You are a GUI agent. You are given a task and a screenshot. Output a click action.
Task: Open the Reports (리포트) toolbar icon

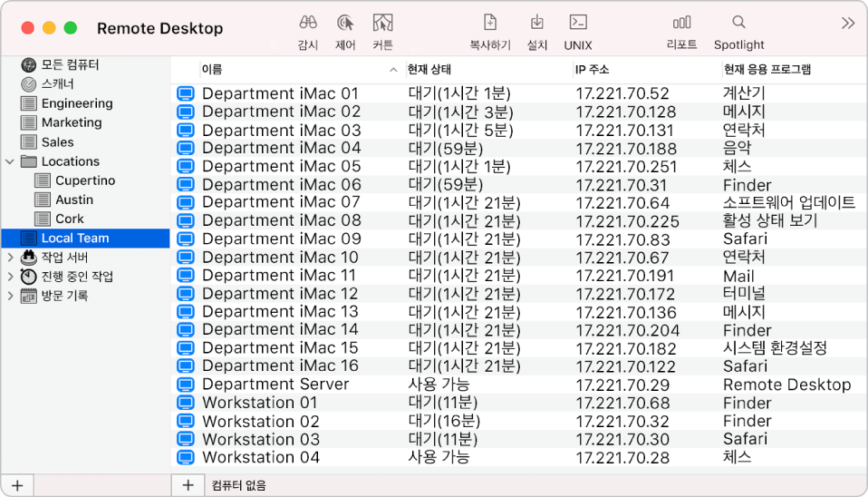coord(681,23)
